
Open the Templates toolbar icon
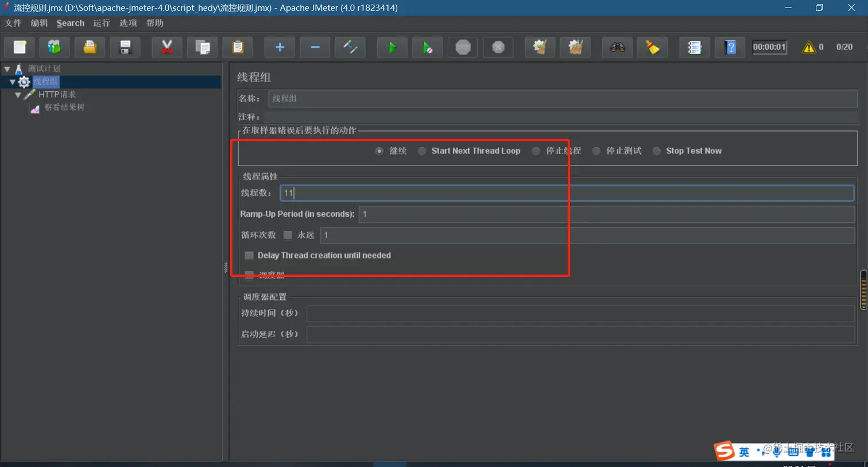pos(55,47)
